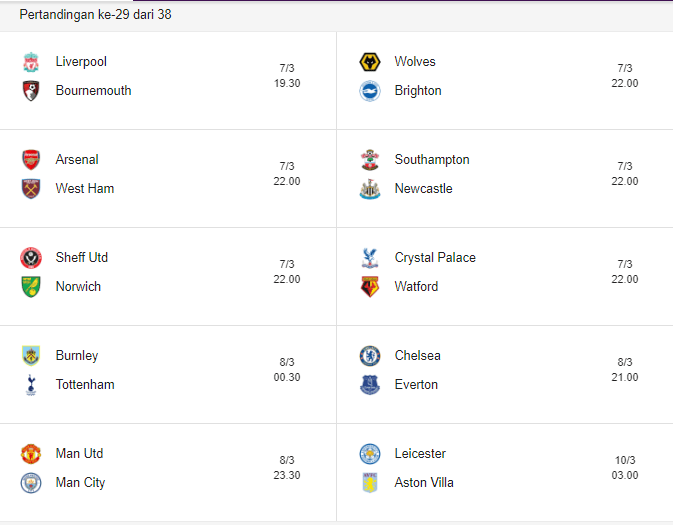
Task: Open the Brighton team link
Action: point(418,91)
